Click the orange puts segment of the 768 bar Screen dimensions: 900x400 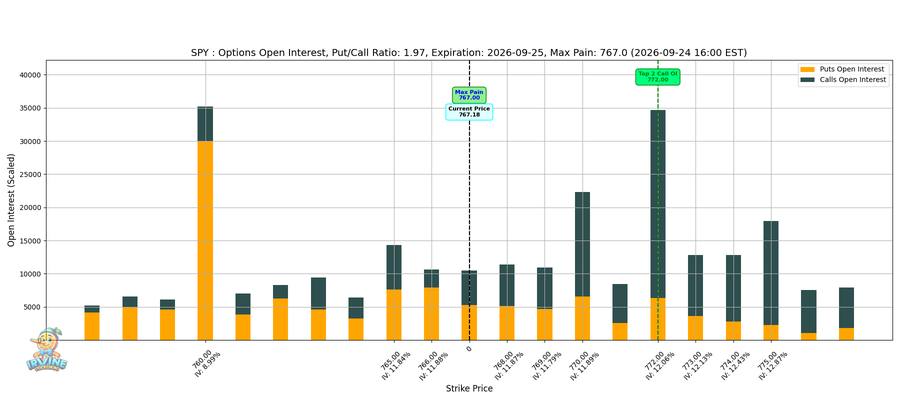(x=507, y=323)
